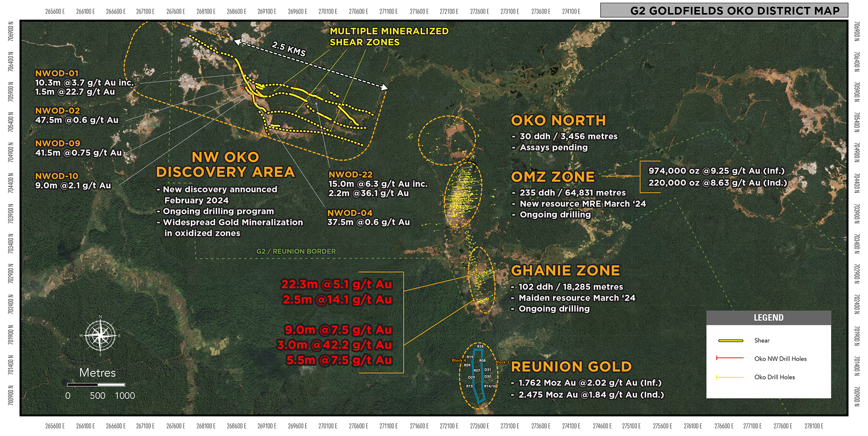Click the 'REUNION GOLD' heading
Viewport: 868px width, 436px height.
571,367
